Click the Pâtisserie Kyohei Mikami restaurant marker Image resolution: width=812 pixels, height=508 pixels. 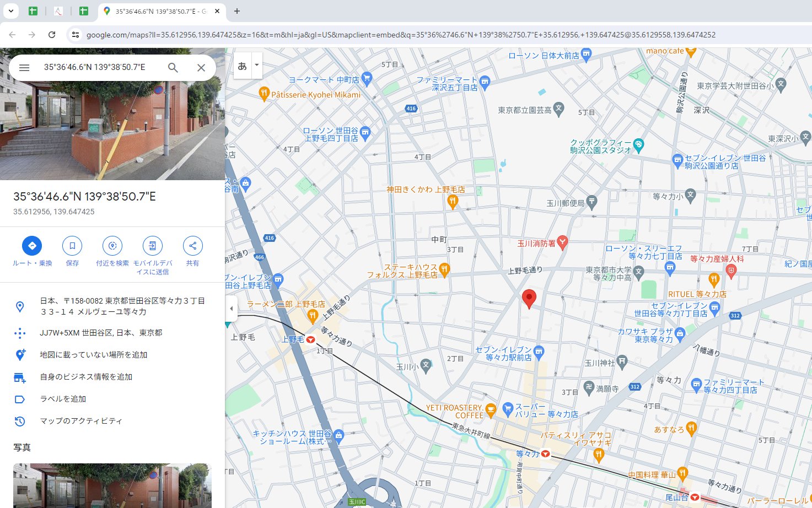pos(264,94)
